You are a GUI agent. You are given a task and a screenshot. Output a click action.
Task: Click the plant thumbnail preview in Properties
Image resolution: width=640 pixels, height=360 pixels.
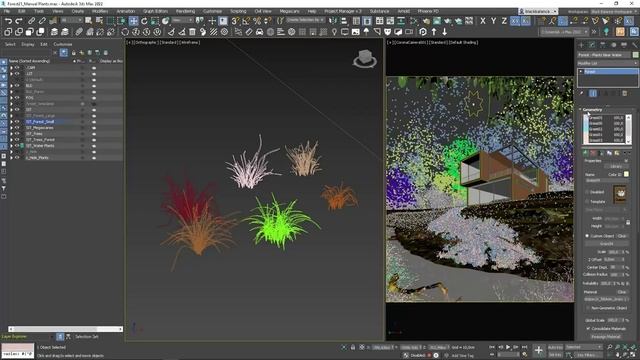(620, 194)
